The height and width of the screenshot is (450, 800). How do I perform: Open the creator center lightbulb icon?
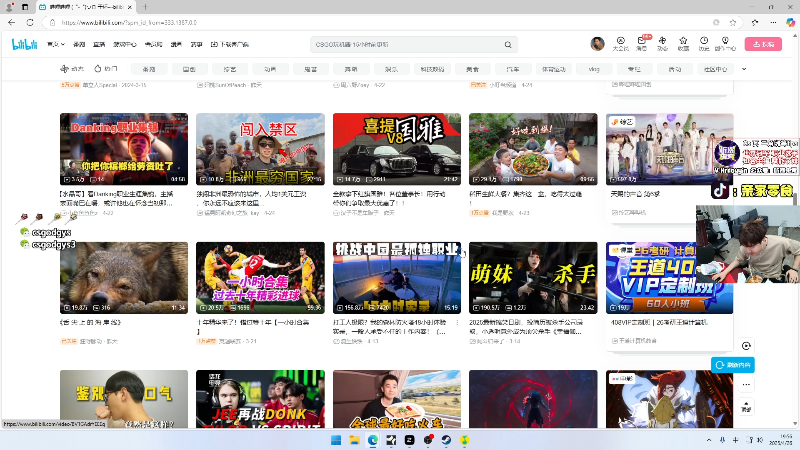(x=725, y=44)
